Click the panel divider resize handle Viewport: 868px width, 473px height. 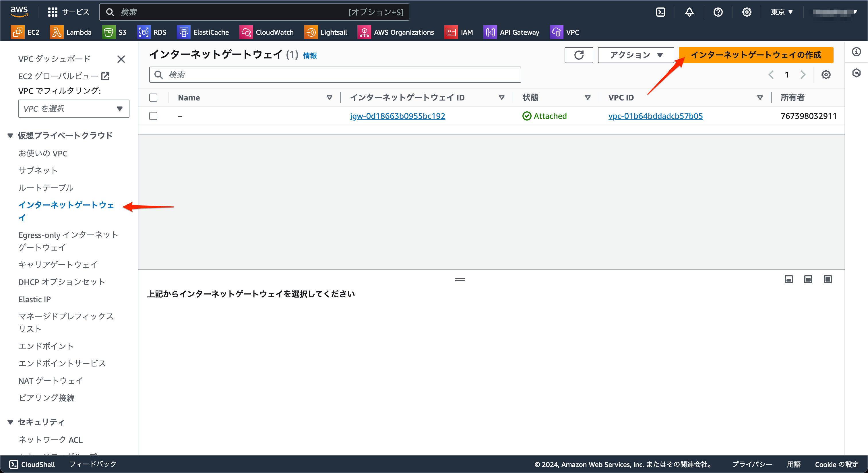pos(460,279)
